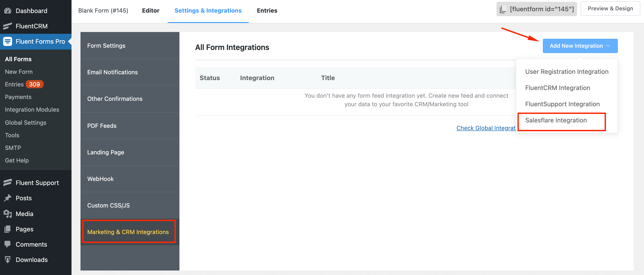Open the SMTP submenu item
Image resolution: width=644 pixels, height=275 pixels.
[x=13, y=148]
